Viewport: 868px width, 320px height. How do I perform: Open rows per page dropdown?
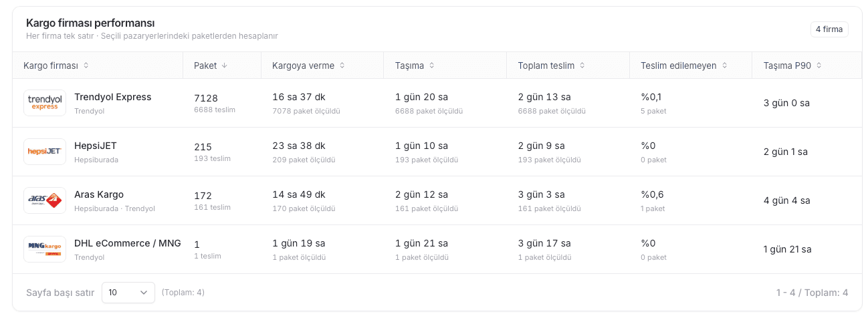128,293
